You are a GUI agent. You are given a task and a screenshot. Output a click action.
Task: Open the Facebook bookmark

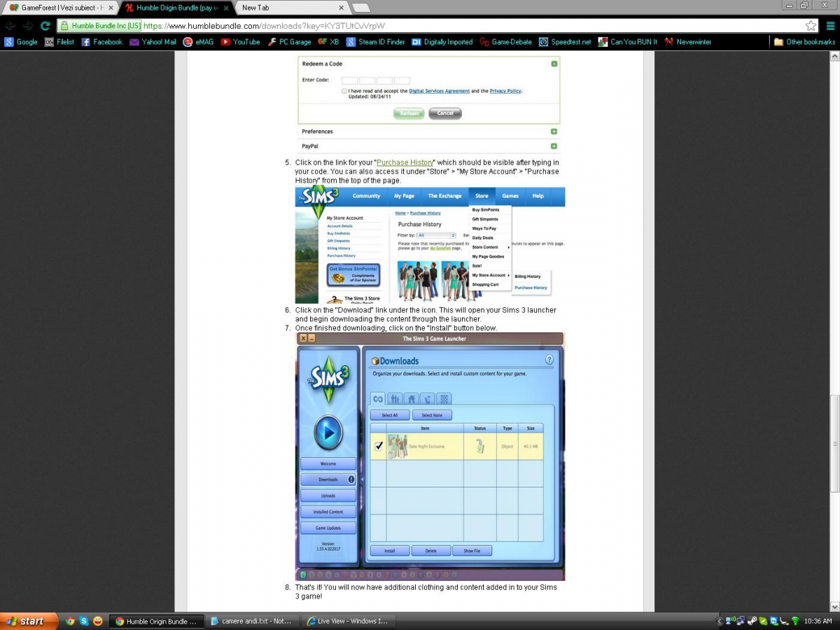pos(102,42)
